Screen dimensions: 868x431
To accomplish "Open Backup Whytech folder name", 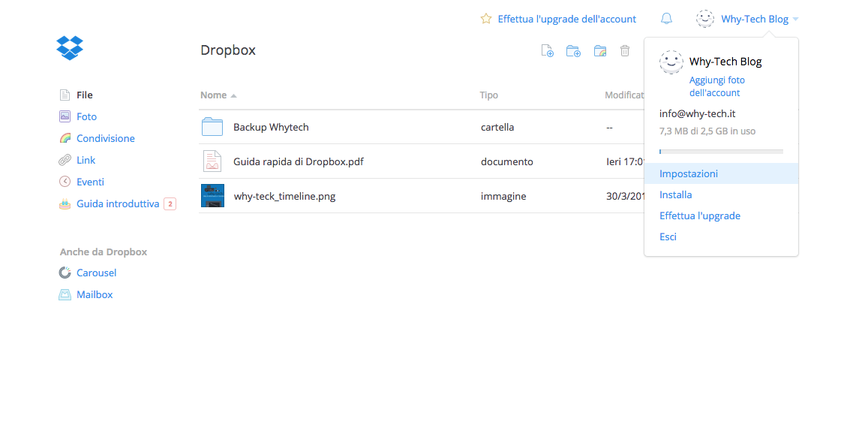I will pos(271,128).
